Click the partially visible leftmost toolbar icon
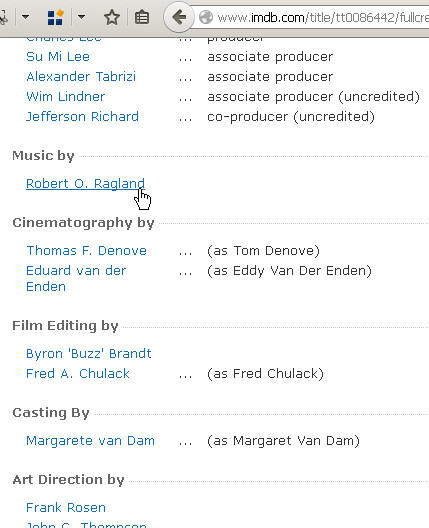429x528 pixels. pos(4,17)
